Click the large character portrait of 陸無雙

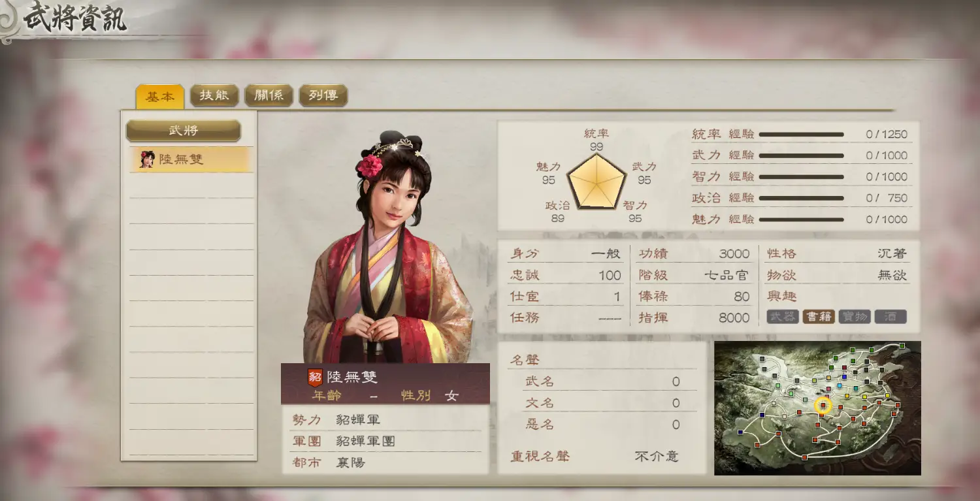388,246
